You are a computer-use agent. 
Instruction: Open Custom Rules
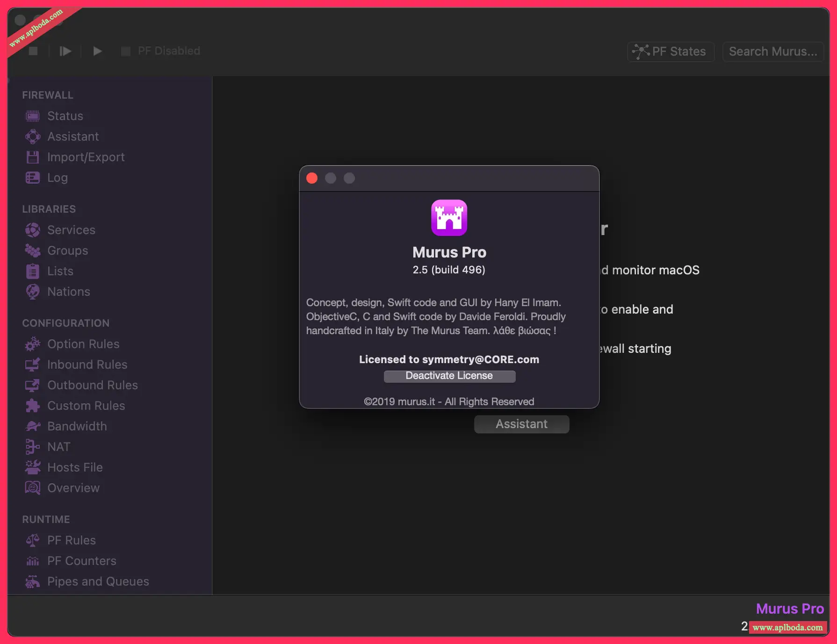86,406
